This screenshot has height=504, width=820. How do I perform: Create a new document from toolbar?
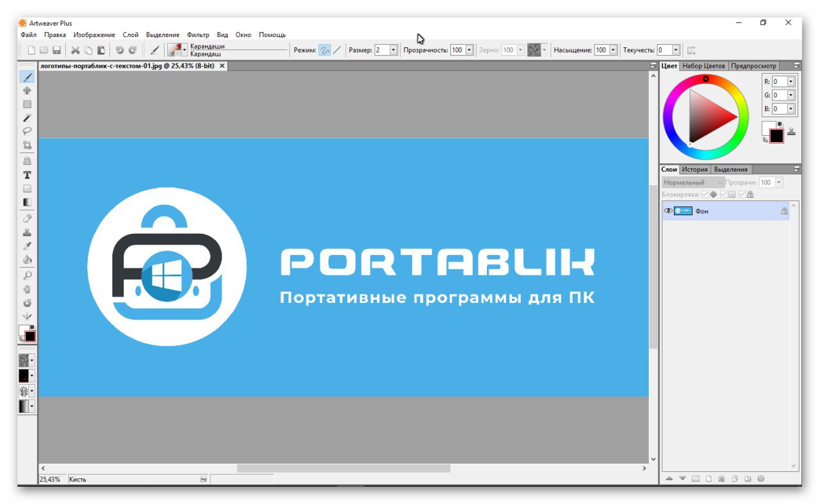[31, 50]
